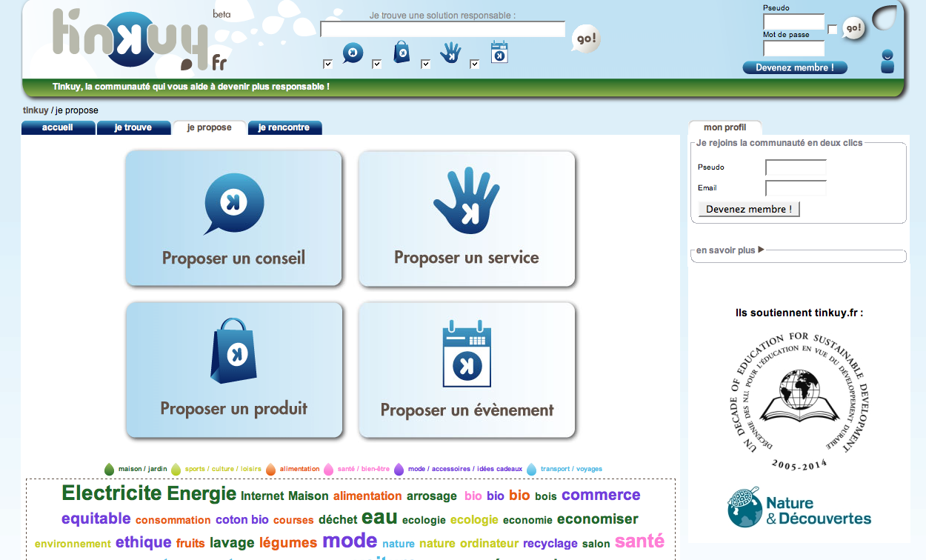926x560 pixels.
Task: Click the large speech bubble conseil icon
Action: coord(234,203)
